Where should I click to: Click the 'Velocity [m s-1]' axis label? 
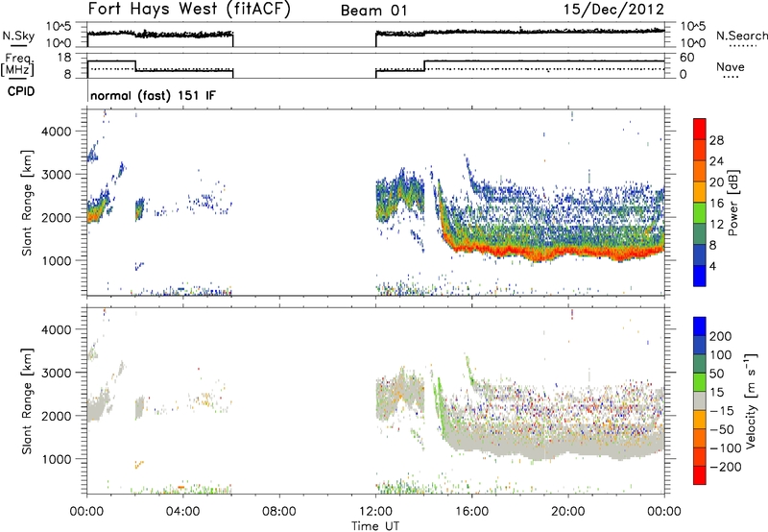[751, 400]
